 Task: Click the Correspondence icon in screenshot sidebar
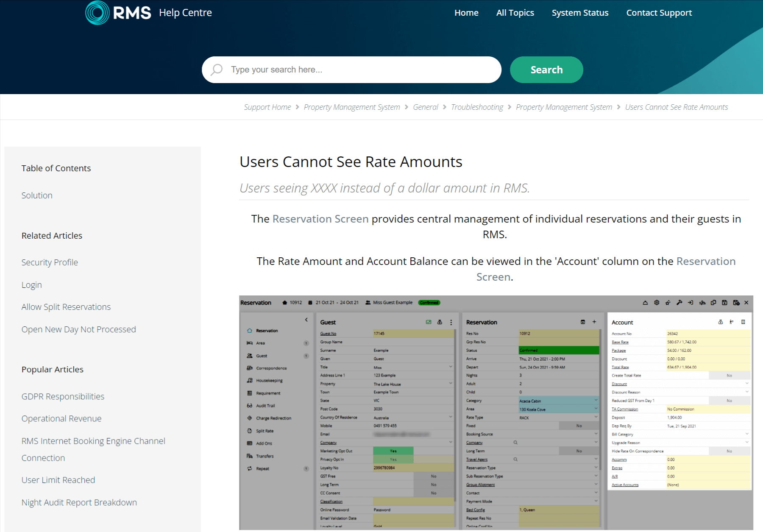tap(250, 368)
